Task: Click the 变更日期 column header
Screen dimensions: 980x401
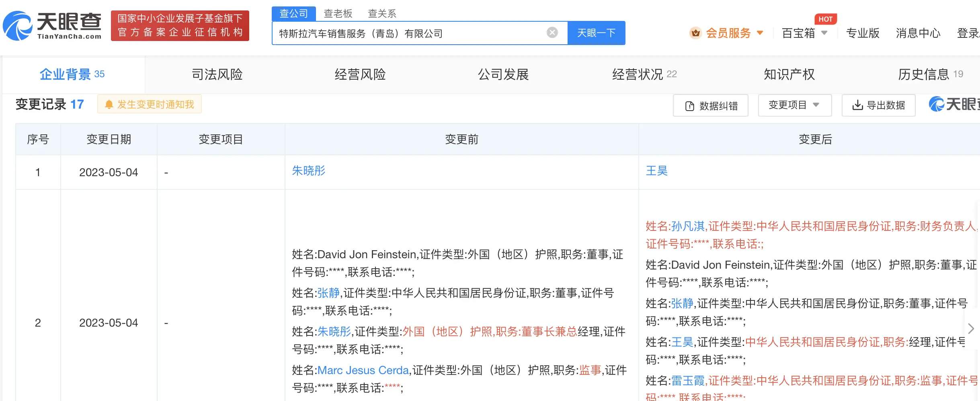Action: pyautogui.click(x=109, y=139)
